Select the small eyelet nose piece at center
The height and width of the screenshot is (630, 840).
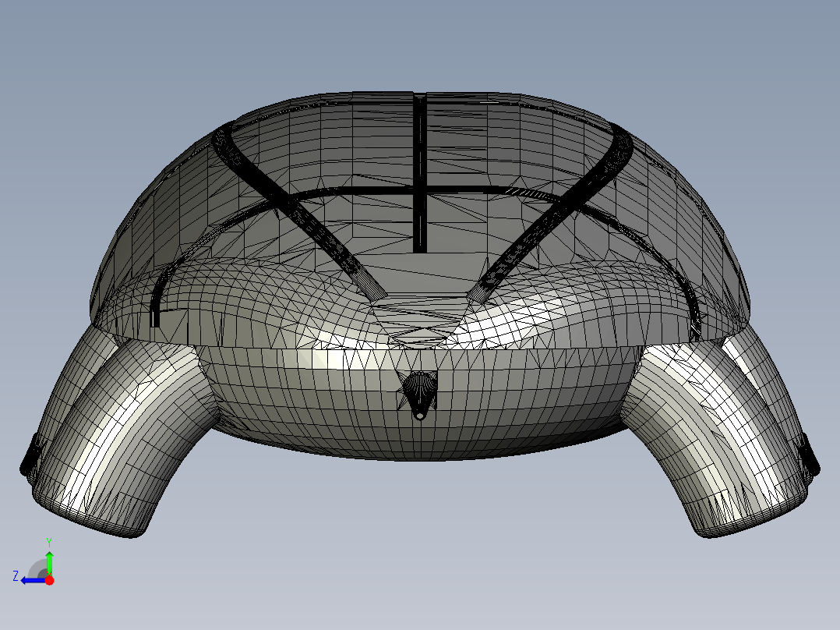pos(419,395)
